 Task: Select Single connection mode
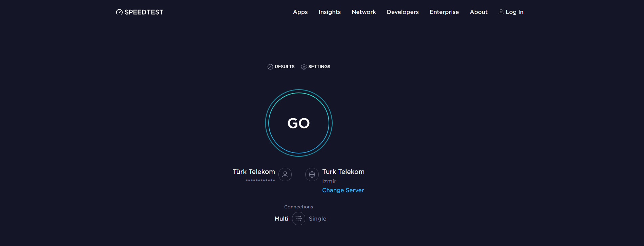[317, 219]
